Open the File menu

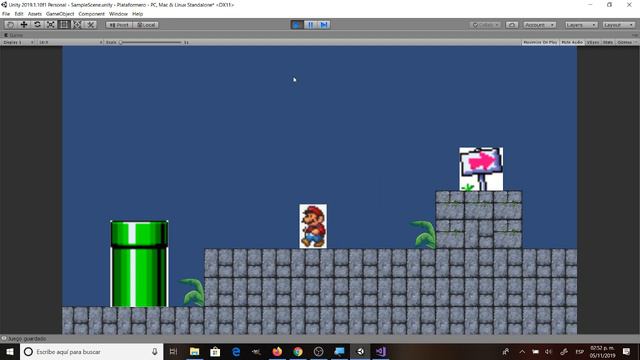6,14
